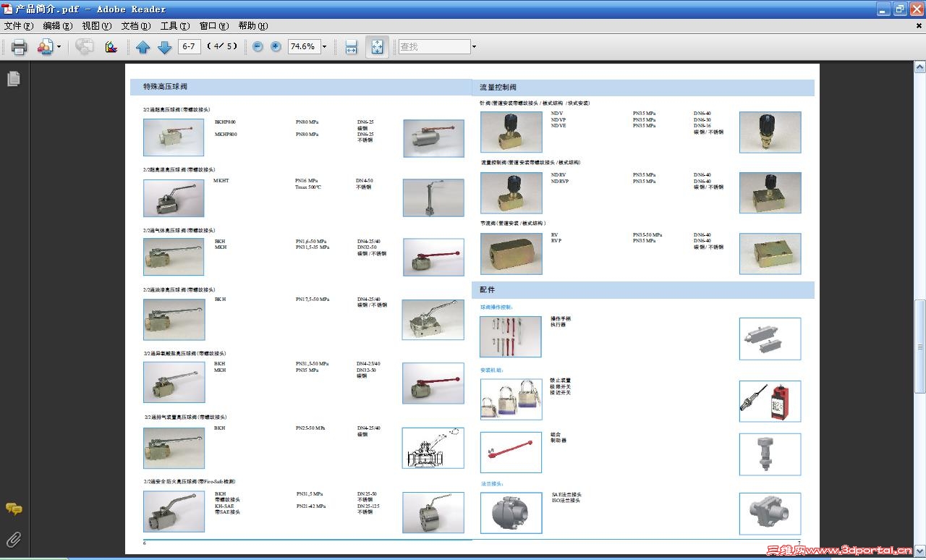Click the vertical scrollbar thumb
926x560 pixels.
920,346
